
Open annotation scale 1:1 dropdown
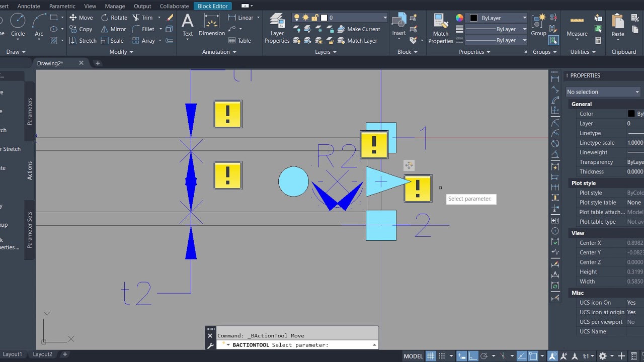pyautogui.click(x=588, y=356)
